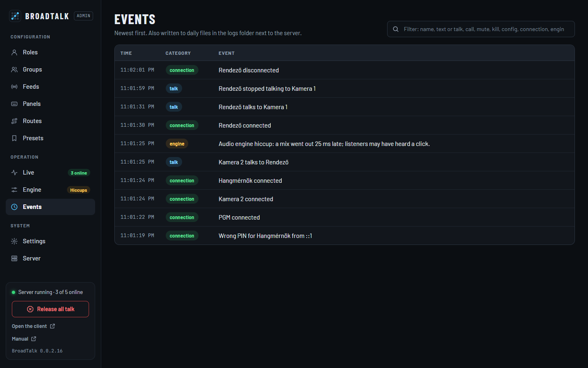588x368 pixels.
Task: Open the Groups people icon
Action: (14, 70)
